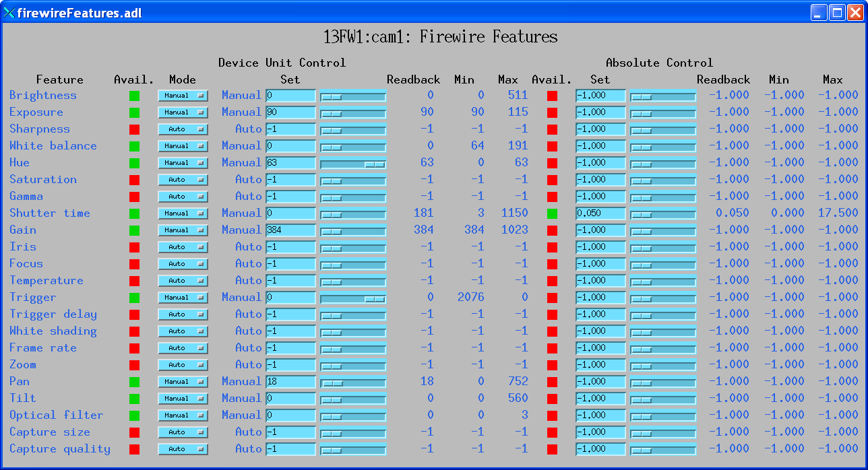The image size is (868, 470).
Task: Click the green Avail indicator for Brightness
Action: click(x=133, y=95)
